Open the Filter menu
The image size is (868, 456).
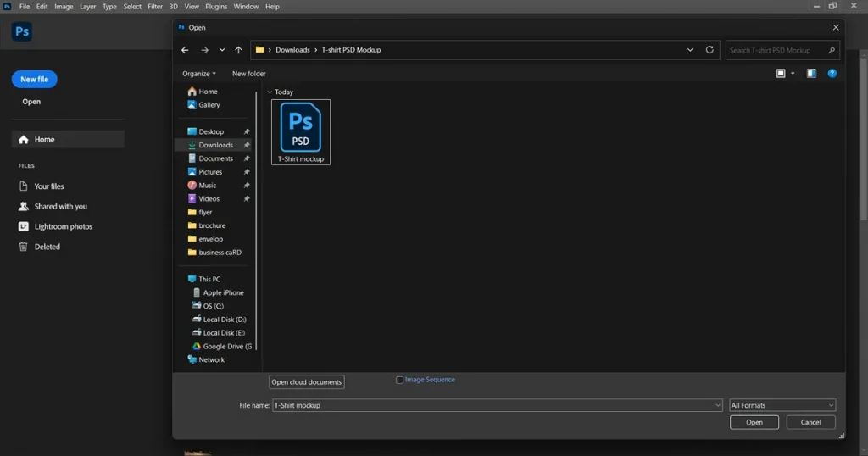click(x=155, y=7)
